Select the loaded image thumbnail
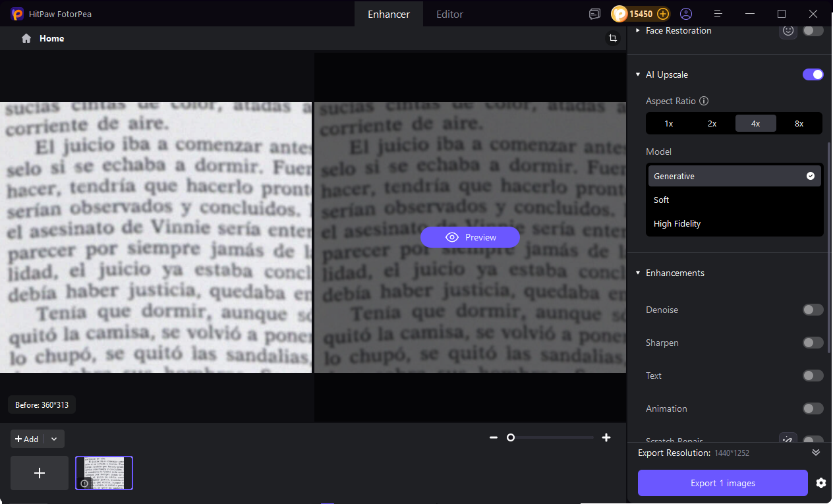 tap(104, 473)
